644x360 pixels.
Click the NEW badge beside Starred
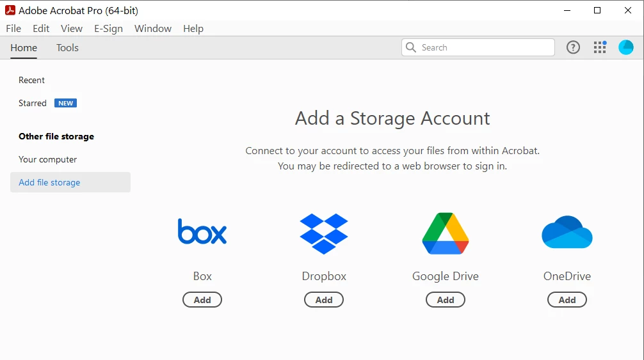click(66, 104)
